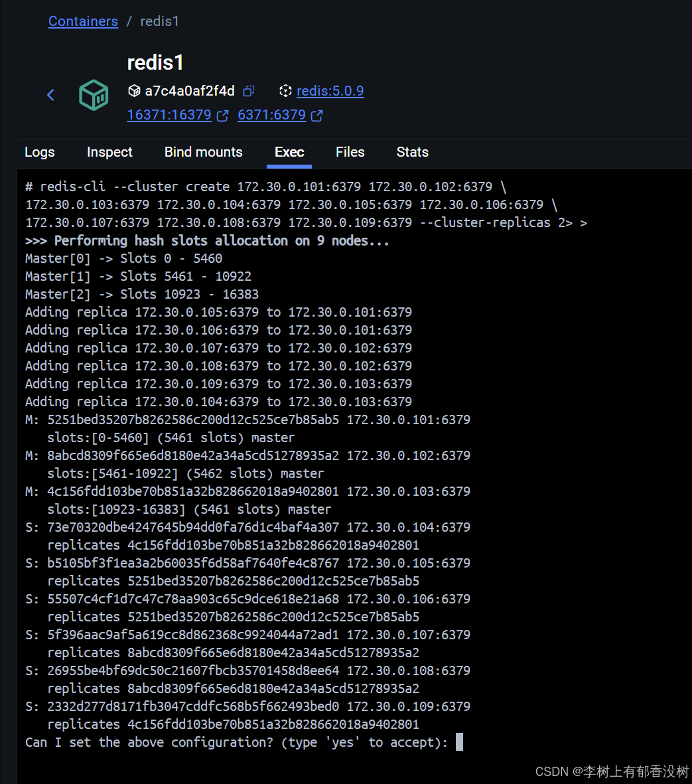The height and width of the screenshot is (784, 692).
Task: Click slave node line 55507c4cf1d7c47c...
Action: point(248,599)
